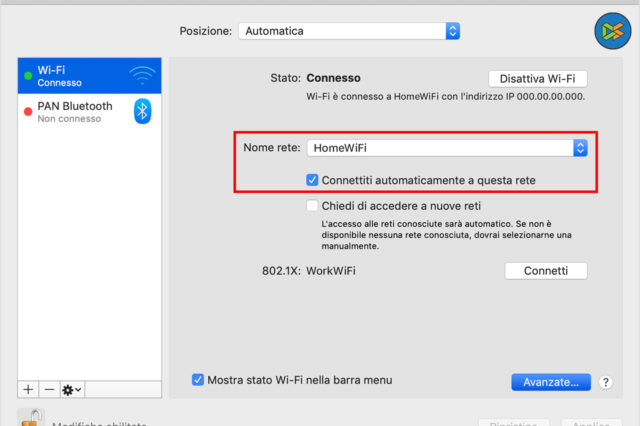Open the Nome rete network dropdown
Screen dimensions: 640x426
tap(447, 148)
